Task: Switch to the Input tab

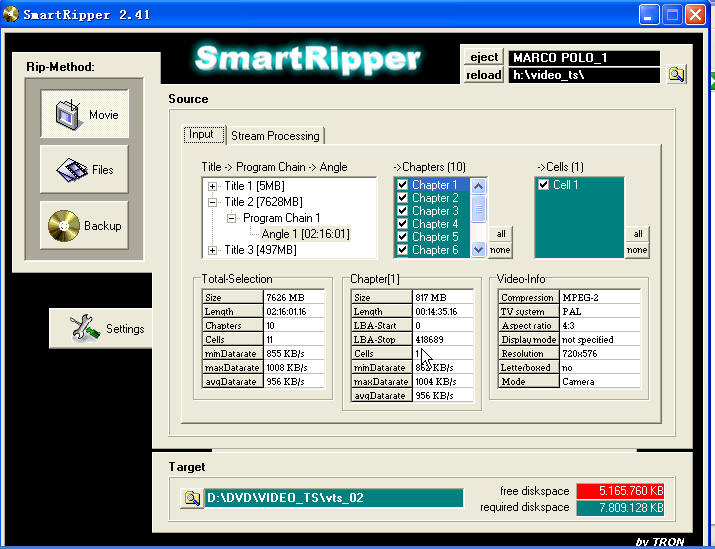Action: tap(204, 135)
